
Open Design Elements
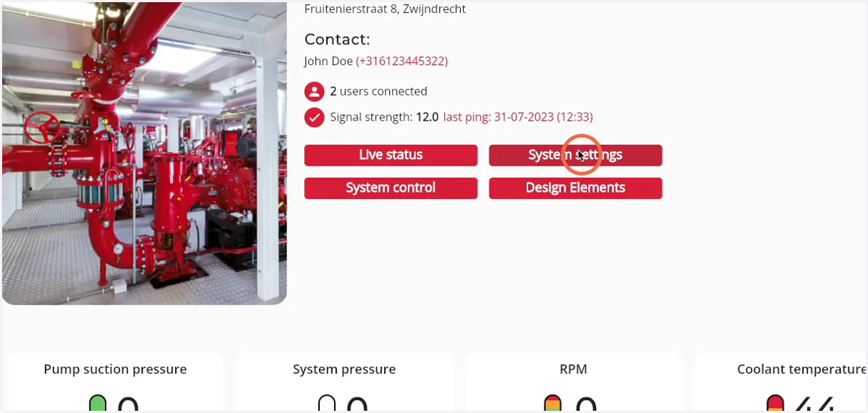[575, 188]
